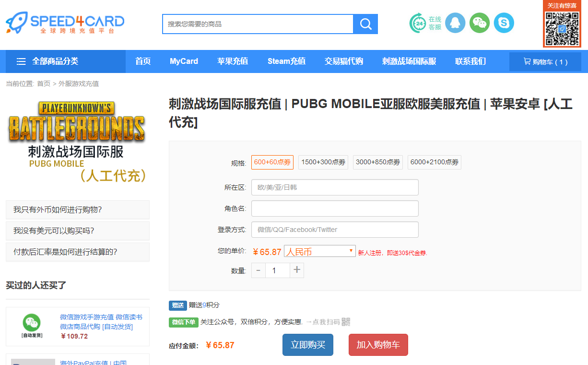The height and width of the screenshot is (365, 588).
Task: Click the 微信下单 badge
Action: [184, 322]
